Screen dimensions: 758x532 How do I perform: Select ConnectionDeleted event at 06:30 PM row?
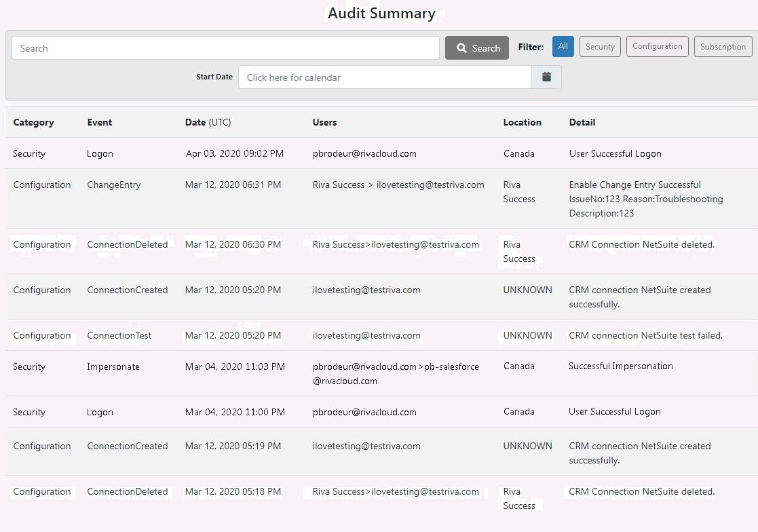pos(127,244)
